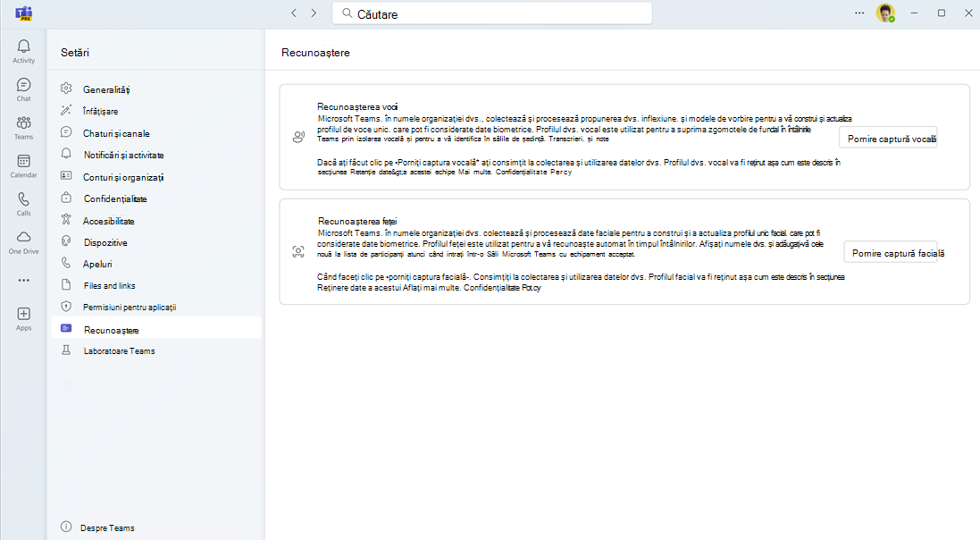Click the wand icon beside Înfățișare
Viewport: 980px width, 540px height.
66,110
